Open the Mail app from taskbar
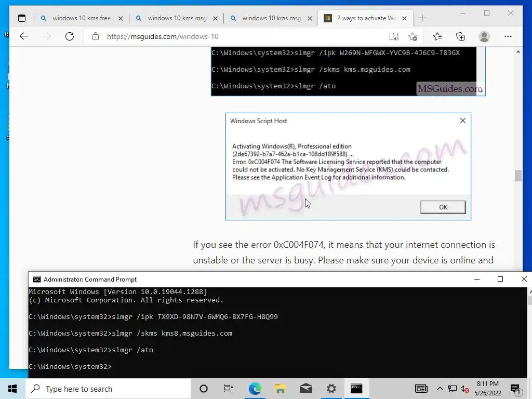Image resolution: width=532 pixels, height=399 pixels. click(305, 389)
